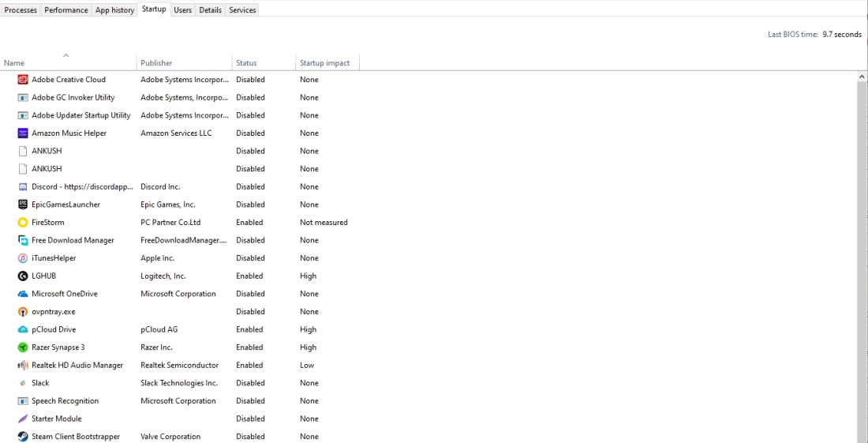Click FireStorm's Not measured impact
The image size is (868, 443).
[x=324, y=223]
